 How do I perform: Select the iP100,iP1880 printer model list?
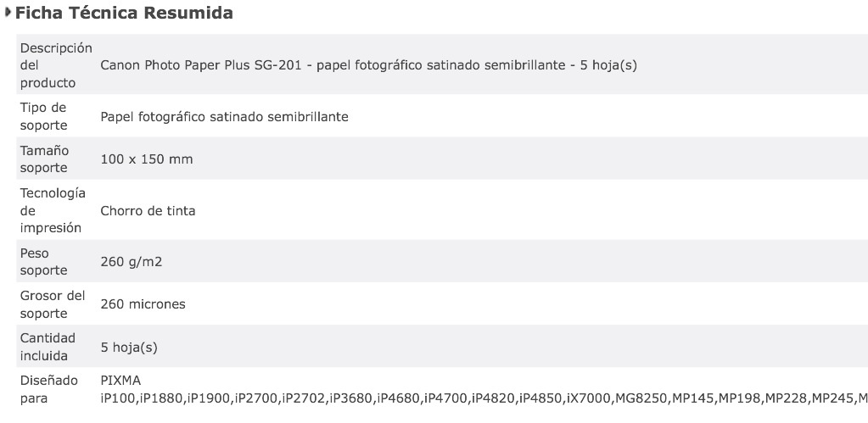(484, 398)
